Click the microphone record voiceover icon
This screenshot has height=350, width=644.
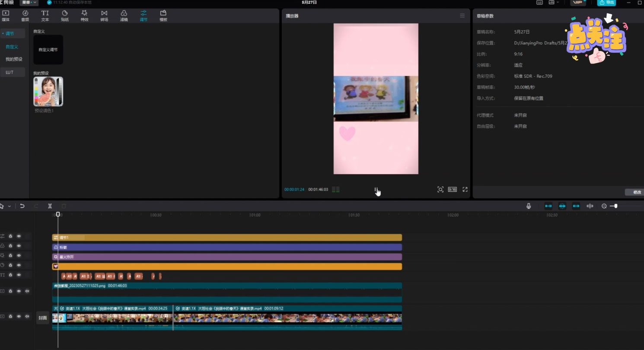pyautogui.click(x=528, y=206)
